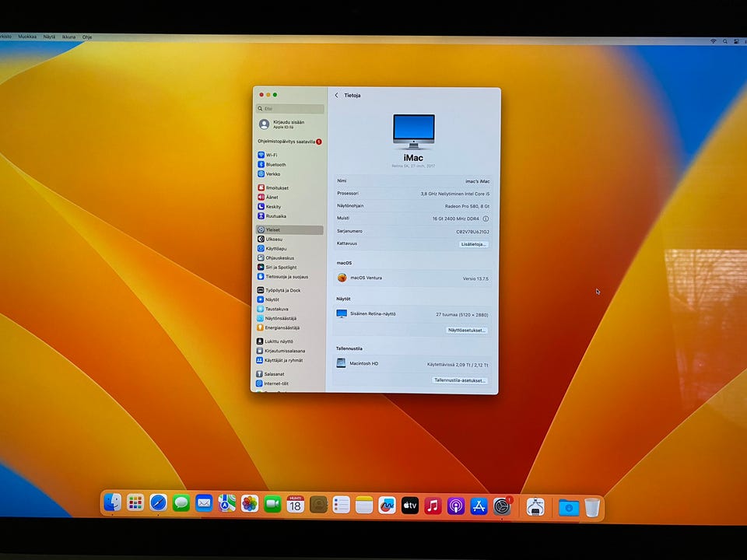Open Mail from the Dock
Viewport: 747px width, 560px height.
tap(204, 503)
